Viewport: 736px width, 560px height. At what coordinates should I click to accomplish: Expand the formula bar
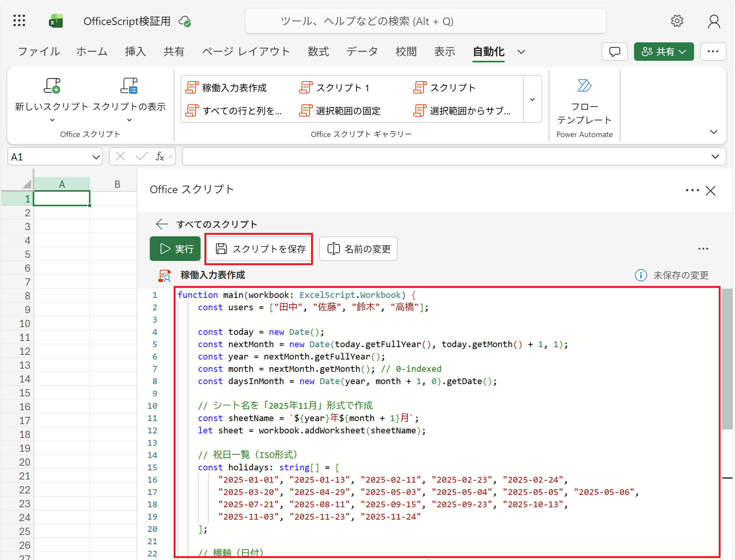pos(715,156)
